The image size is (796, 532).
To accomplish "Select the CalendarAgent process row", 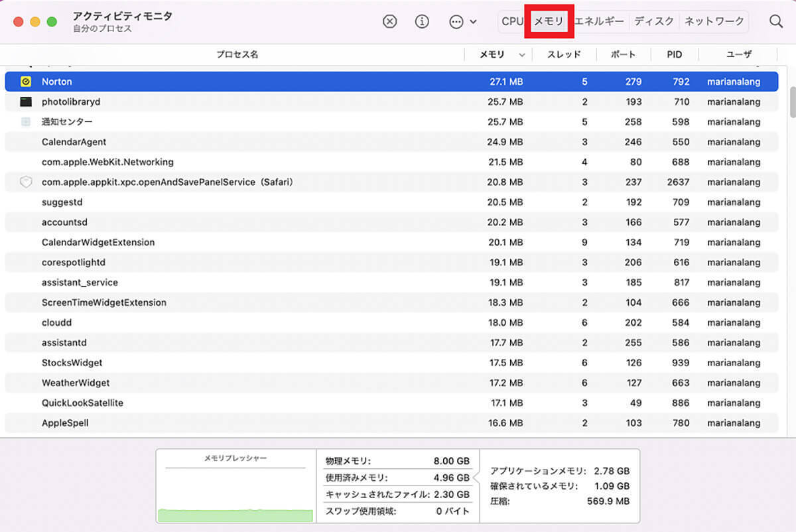I will click(265, 142).
